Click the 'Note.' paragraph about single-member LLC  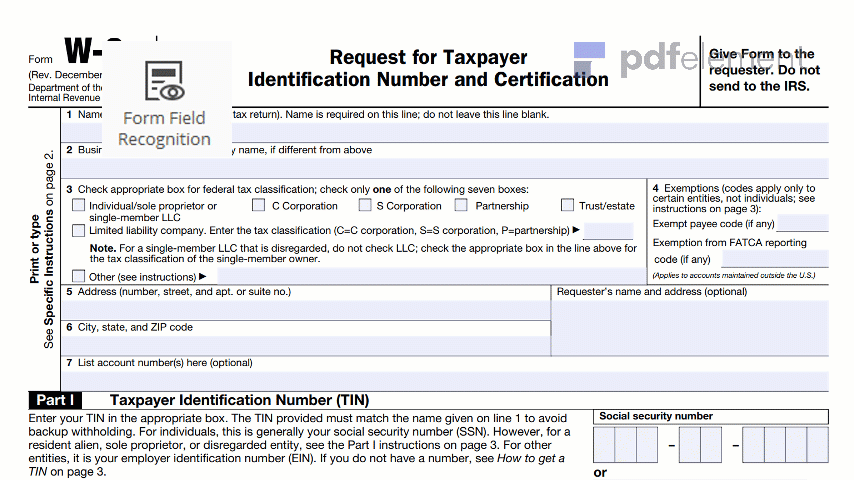[363, 253]
